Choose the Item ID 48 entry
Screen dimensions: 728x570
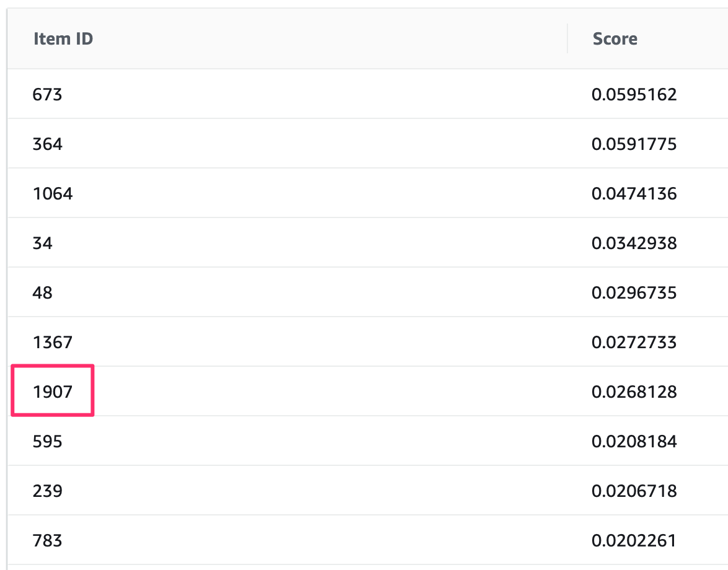point(42,293)
